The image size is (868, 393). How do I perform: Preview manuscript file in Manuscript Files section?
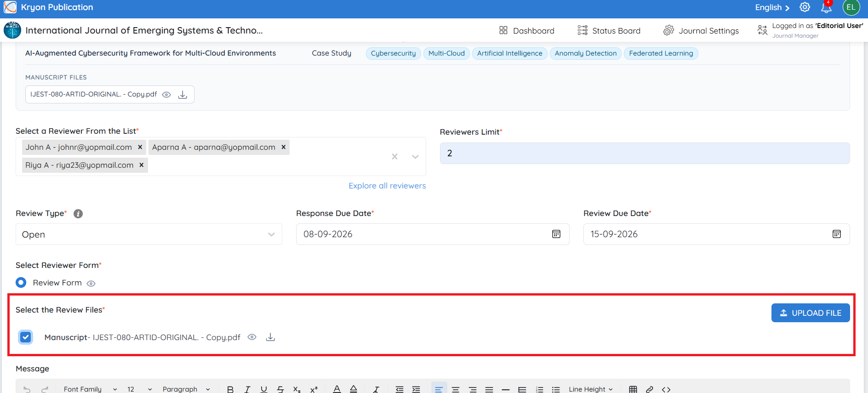(x=166, y=95)
